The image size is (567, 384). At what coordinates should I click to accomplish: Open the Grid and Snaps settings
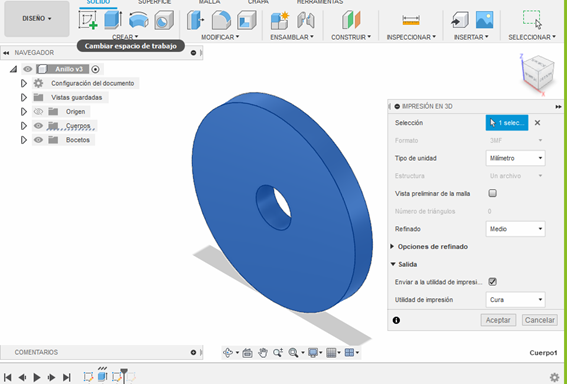[331, 353]
